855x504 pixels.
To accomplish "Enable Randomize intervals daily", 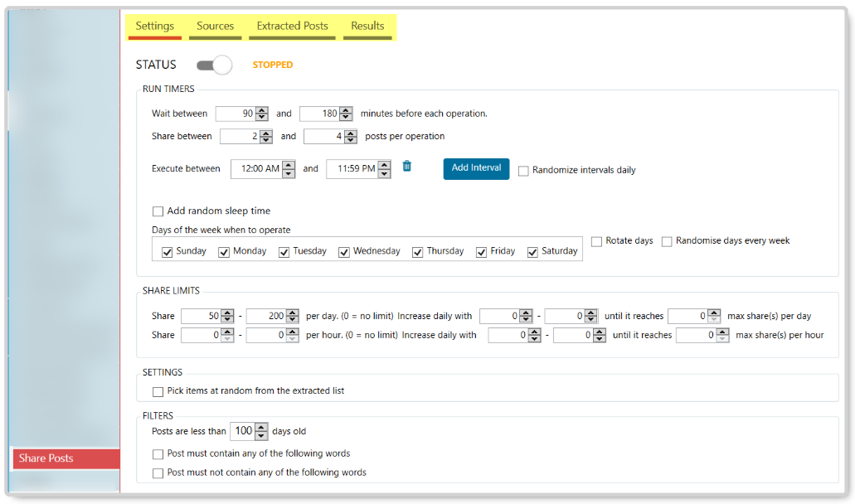I will (523, 171).
